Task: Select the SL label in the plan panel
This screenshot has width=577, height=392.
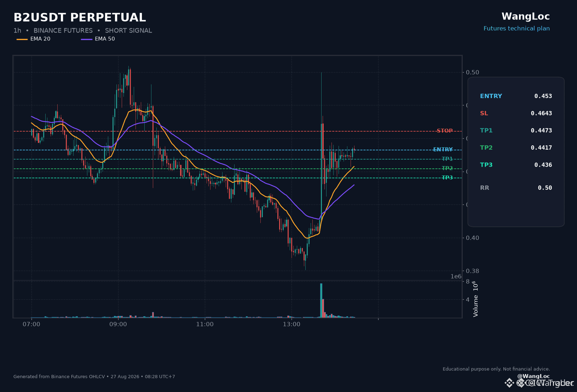Action: 484,113
